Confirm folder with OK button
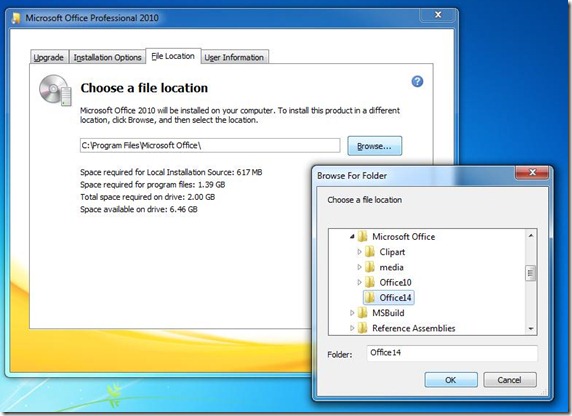The width and height of the screenshot is (572, 416). coord(451,380)
